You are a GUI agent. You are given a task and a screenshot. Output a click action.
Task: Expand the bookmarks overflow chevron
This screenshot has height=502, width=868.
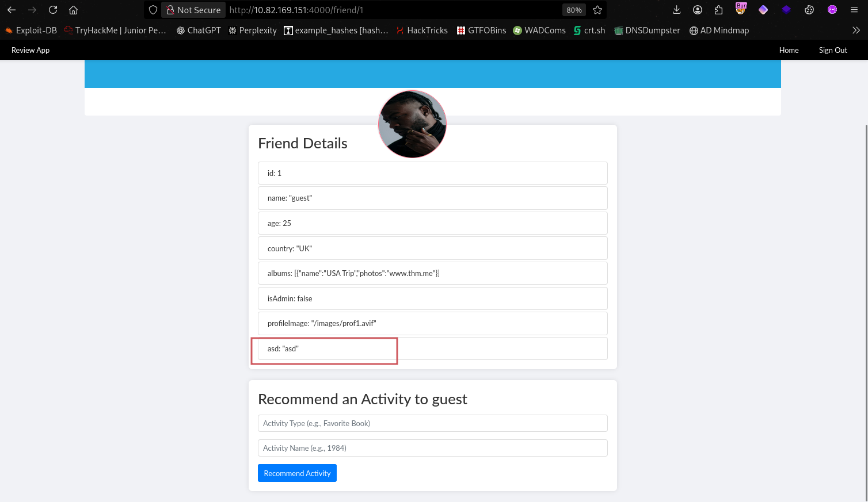pos(856,30)
